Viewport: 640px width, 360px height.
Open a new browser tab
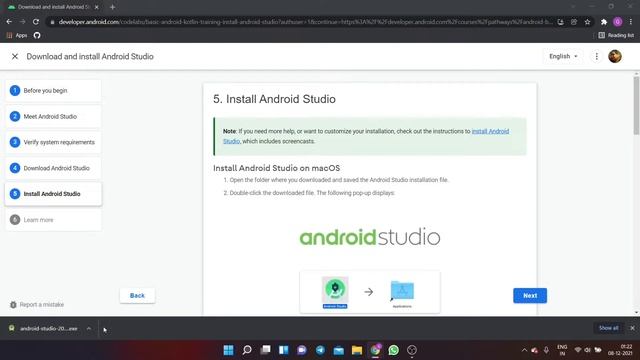112,7
